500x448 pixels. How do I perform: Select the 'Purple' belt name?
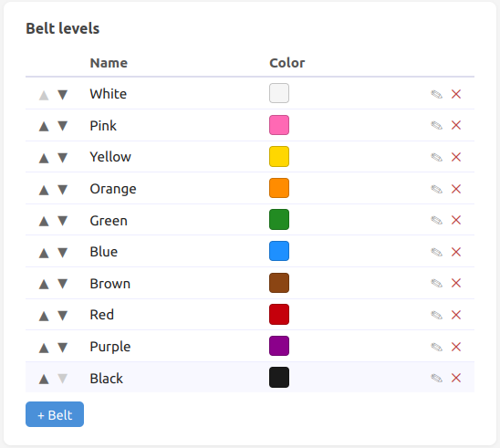[110, 347]
